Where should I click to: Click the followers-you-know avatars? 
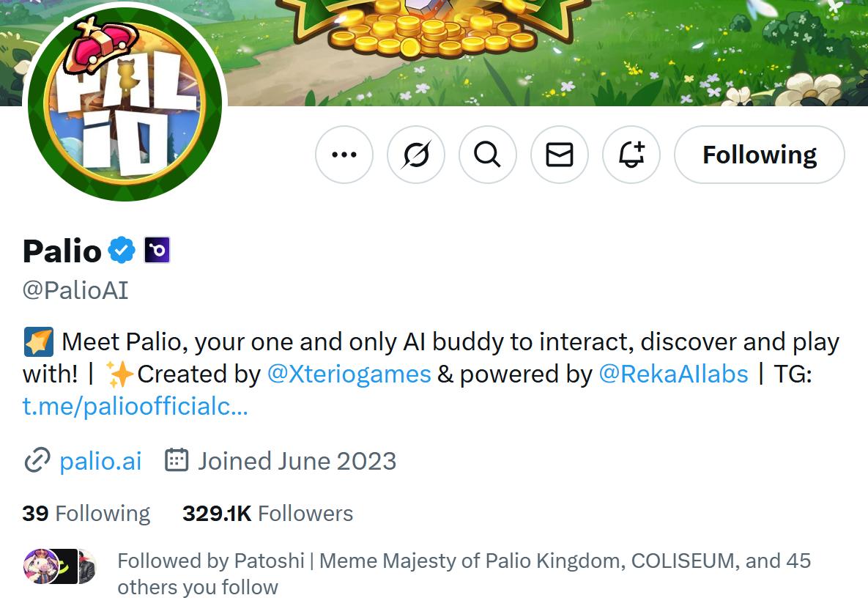coord(60,565)
